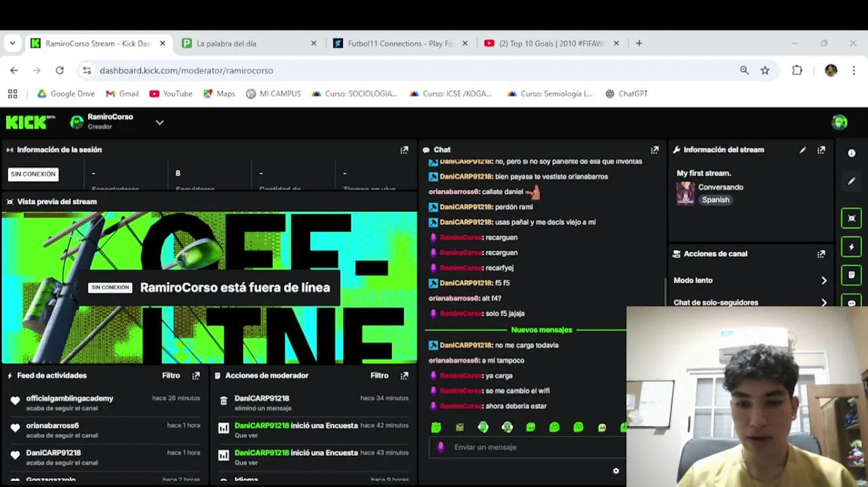Open poll entry from hace 42 minutos
The image size is (868, 487).
(x=313, y=430)
